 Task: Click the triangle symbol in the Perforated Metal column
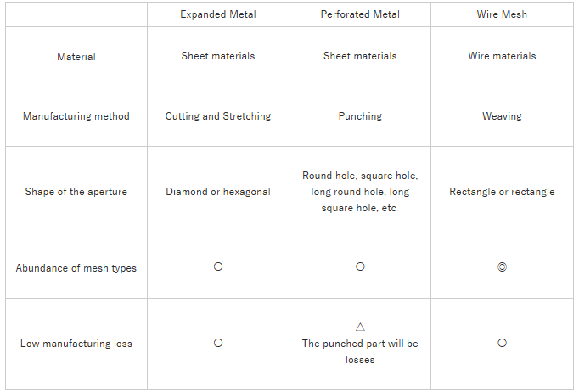pyautogui.click(x=360, y=327)
